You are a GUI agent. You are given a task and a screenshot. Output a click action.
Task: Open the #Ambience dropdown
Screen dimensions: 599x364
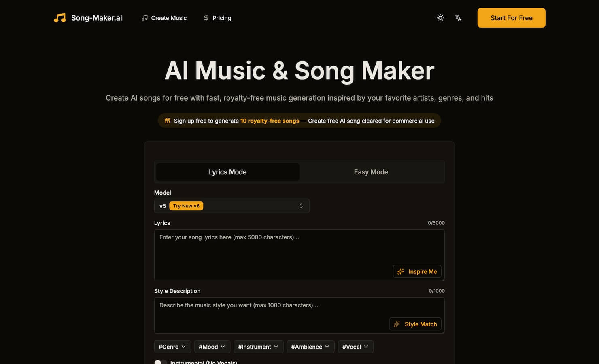click(310, 347)
